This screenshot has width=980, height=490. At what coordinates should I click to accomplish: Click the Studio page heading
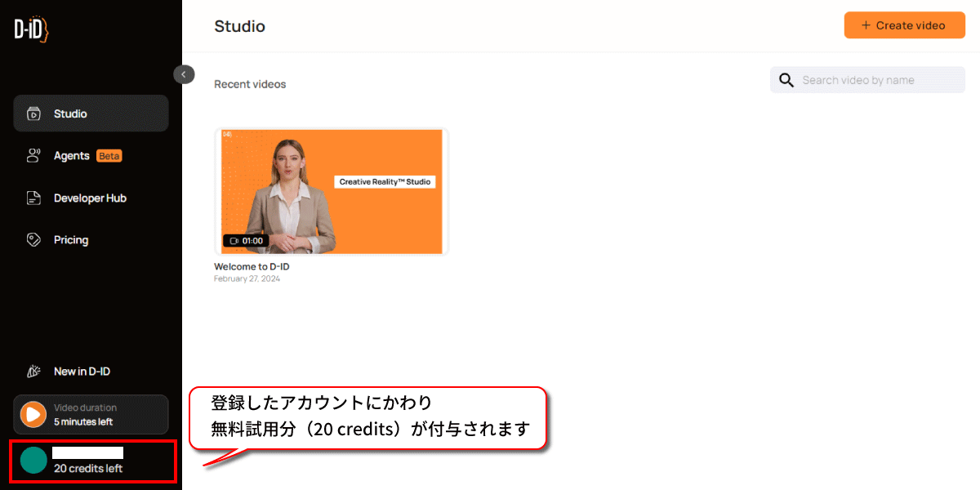[x=239, y=26]
